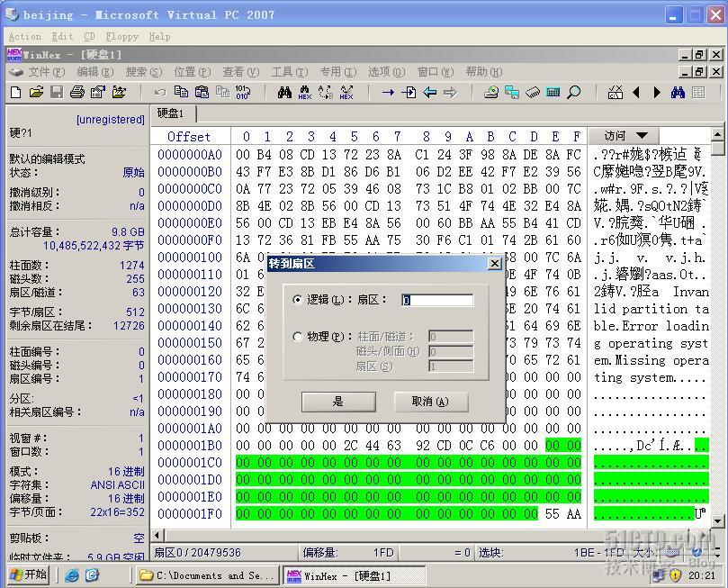Open the 位置(P) menu
The width and height of the screenshot is (728, 588).
(193, 71)
